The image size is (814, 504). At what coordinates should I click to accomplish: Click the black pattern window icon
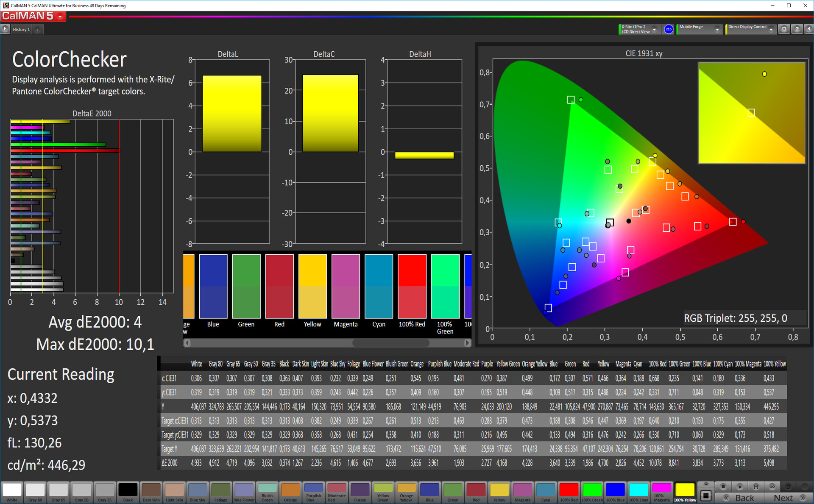click(706, 496)
